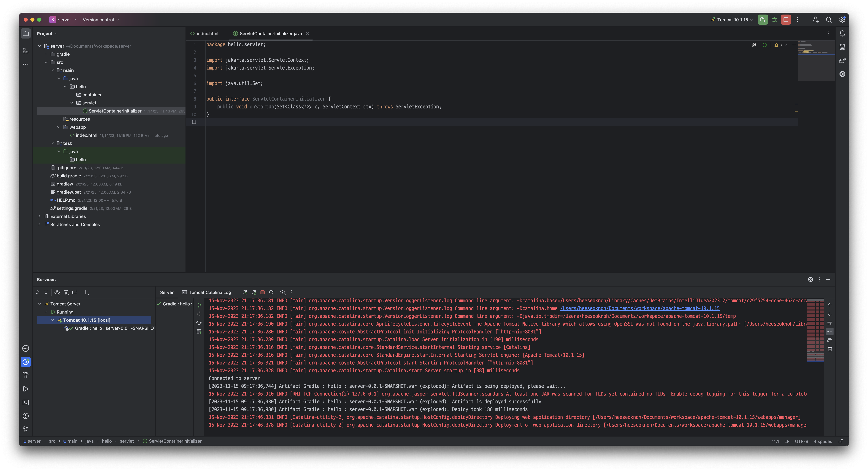
Task: Toggle scroll to end of console
Action: pos(830,331)
